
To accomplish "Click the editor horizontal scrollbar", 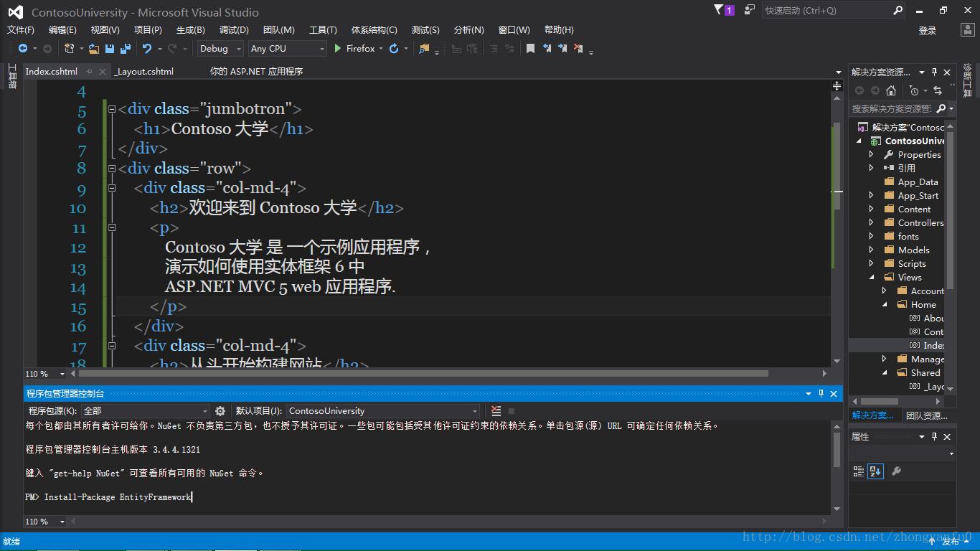I will 423,374.
